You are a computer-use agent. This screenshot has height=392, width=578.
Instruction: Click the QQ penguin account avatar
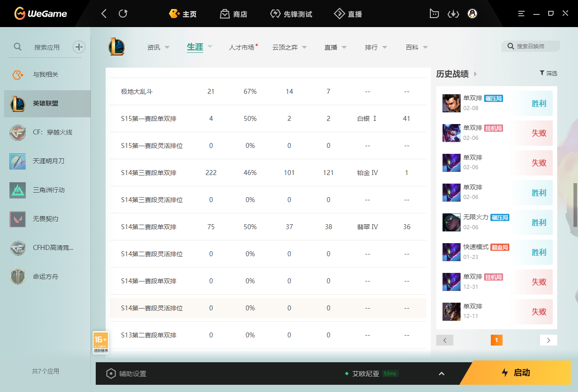[x=472, y=14]
